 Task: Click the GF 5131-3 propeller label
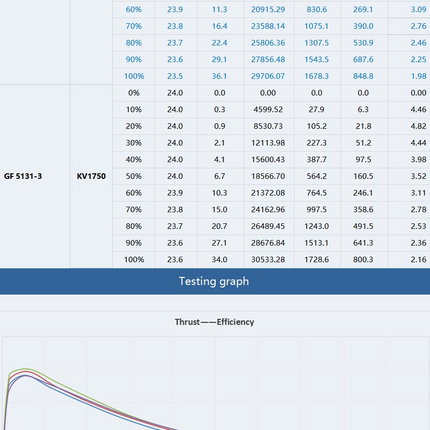point(23,176)
